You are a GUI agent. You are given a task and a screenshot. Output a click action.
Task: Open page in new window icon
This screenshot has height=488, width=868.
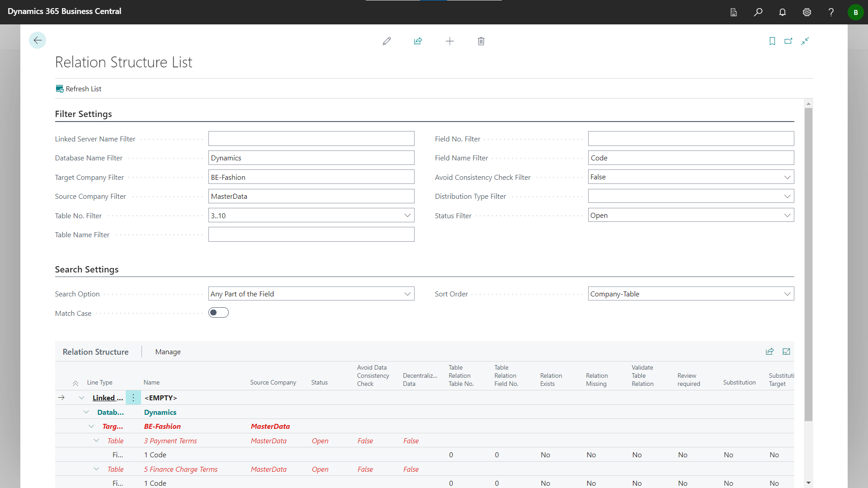[788, 41]
